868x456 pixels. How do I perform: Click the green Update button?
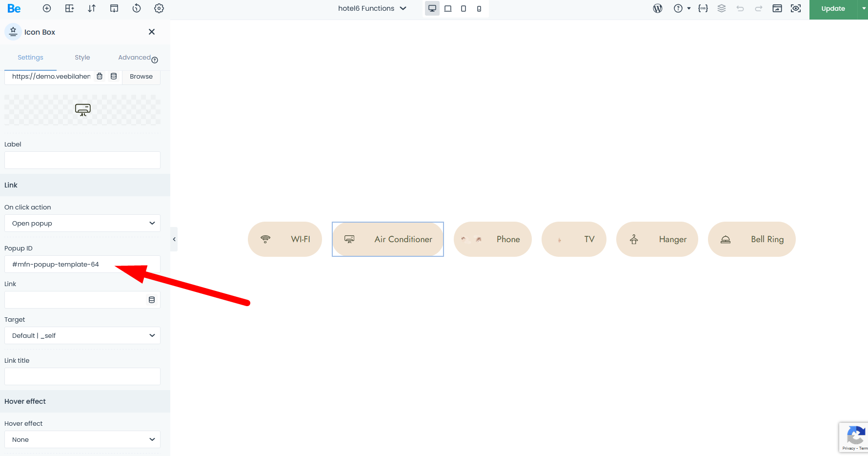click(x=833, y=9)
